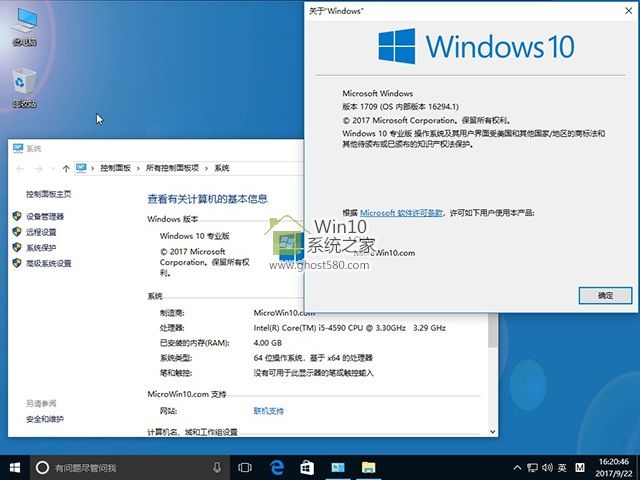Click the forward arrow in System window
Screen dimensions: 640x480
pos(39,169)
